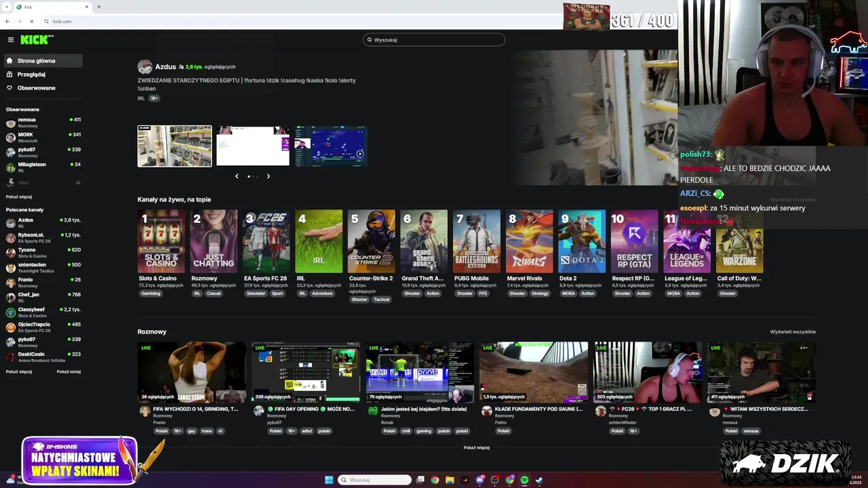Open Task View on the taskbar

(x=420, y=480)
